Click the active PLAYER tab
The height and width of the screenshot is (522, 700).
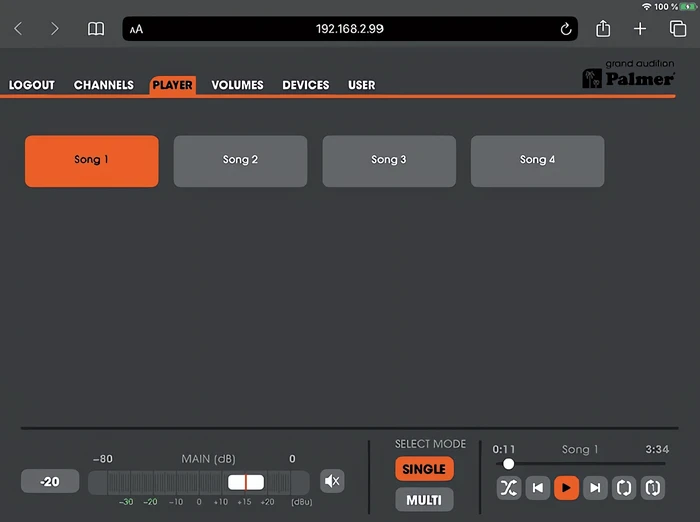click(172, 85)
